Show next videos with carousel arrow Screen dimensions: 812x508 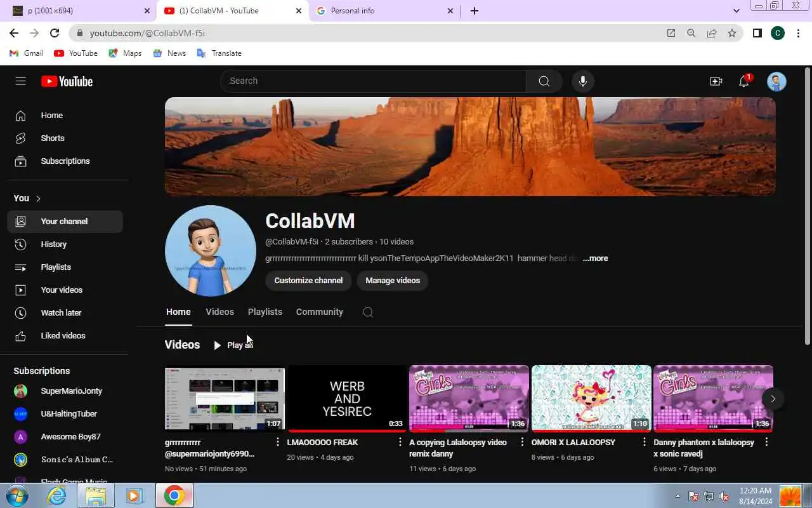coord(773,399)
